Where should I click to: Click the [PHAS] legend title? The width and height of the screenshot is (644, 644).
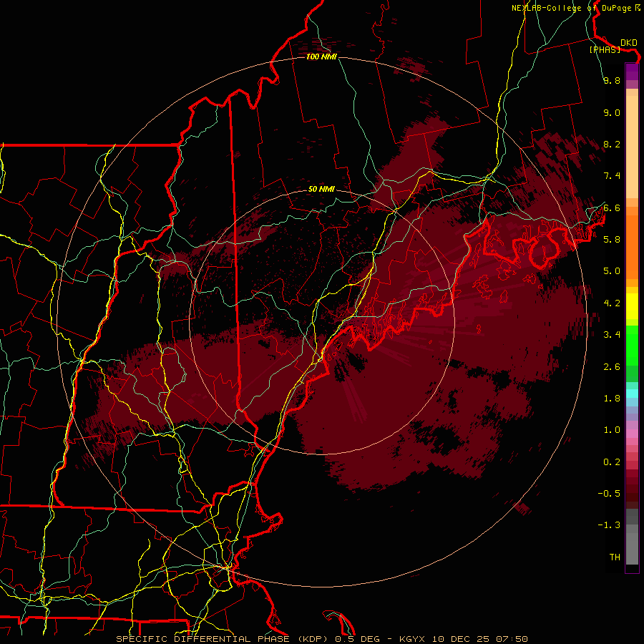click(x=605, y=49)
